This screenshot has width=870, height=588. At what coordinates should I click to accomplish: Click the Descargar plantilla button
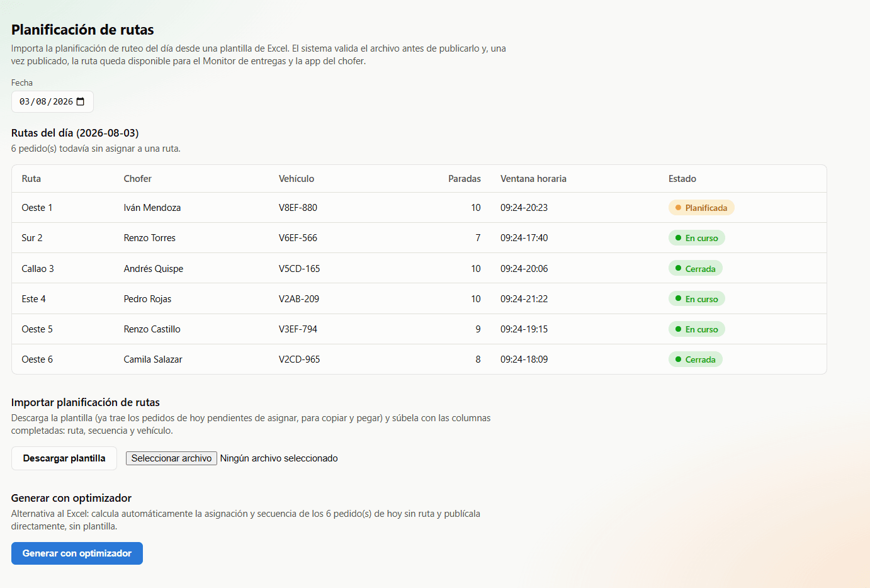64,458
